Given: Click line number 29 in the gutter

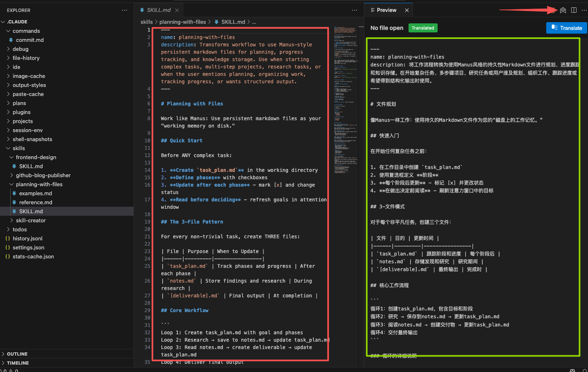Looking at the screenshot, I should coord(147,310).
